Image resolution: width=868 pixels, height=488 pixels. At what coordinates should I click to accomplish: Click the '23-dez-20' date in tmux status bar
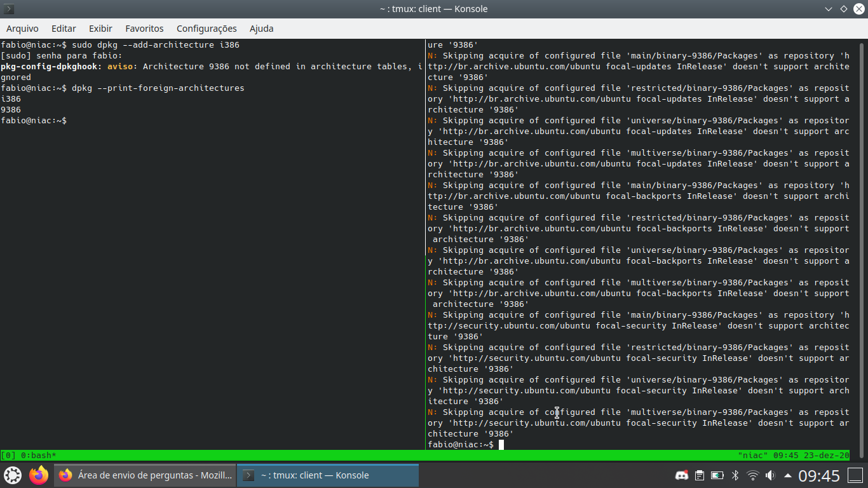[827, 456]
